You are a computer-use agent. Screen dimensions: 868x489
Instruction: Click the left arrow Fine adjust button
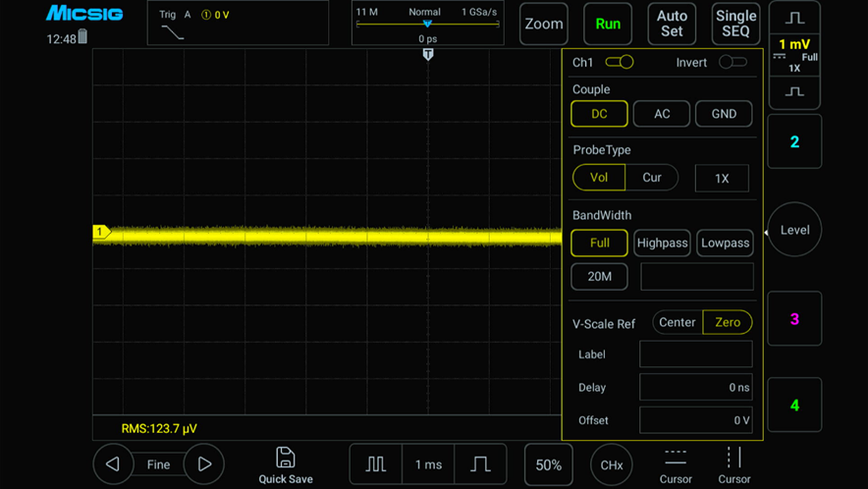tap(113, 464)
